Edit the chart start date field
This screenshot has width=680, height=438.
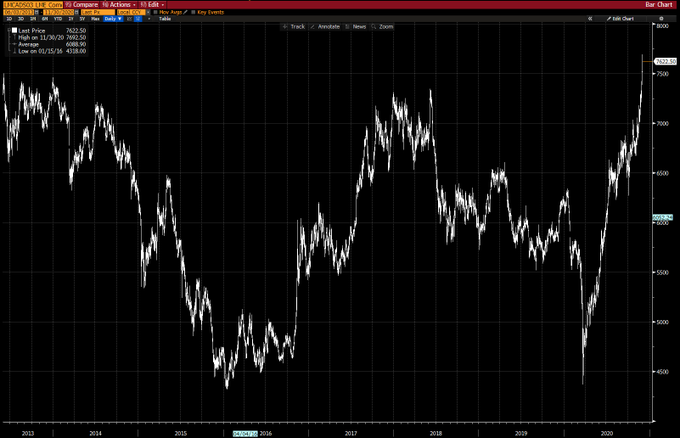[18, 12]
